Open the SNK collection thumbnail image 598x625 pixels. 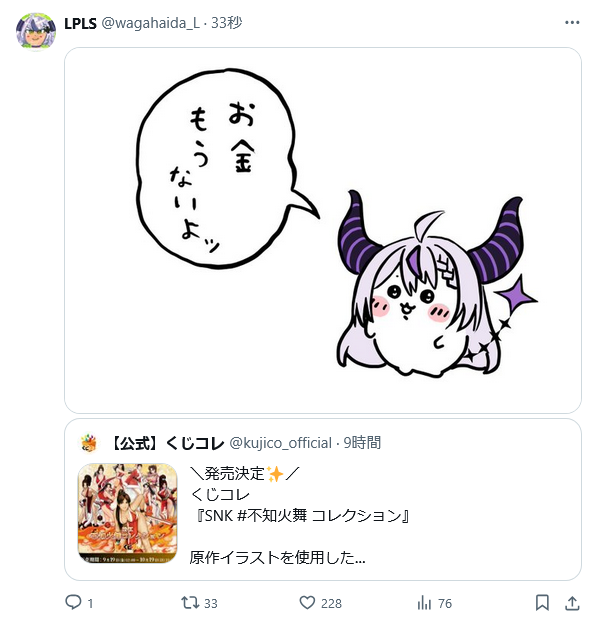point(127,513)
